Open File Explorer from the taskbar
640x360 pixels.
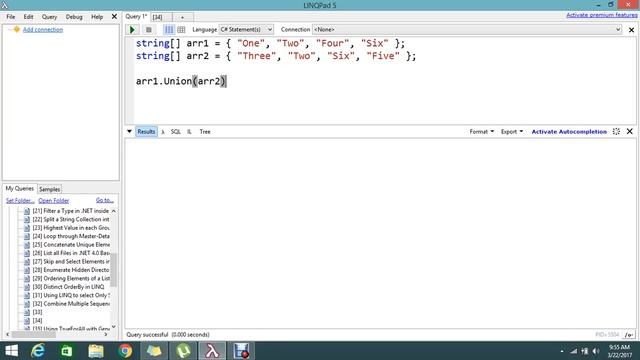[96, 351]
